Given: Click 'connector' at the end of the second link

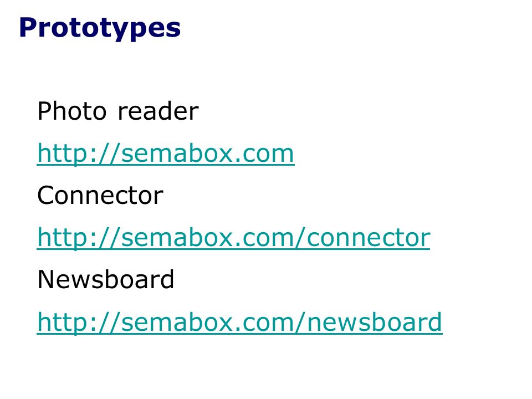Looking at the screenshot, I should pyautogui.click(x=369, y=238).
